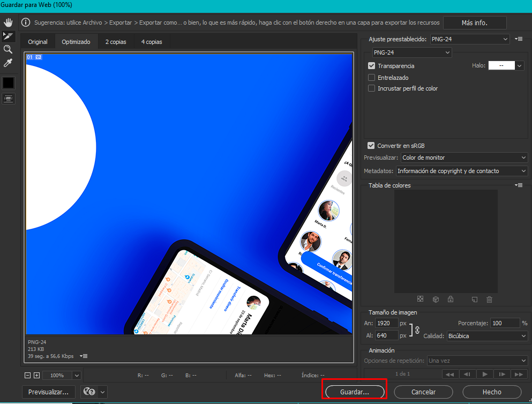Viewport: 532px width, 404px height.
Task: Expand the Metadatos dropdown
Action: (462, 171)
